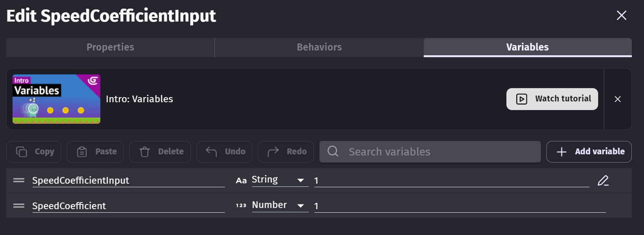Screen dimensions: 644x235
Task: Click the magnifier icon in search box
Action: click(x=333, y=151)
